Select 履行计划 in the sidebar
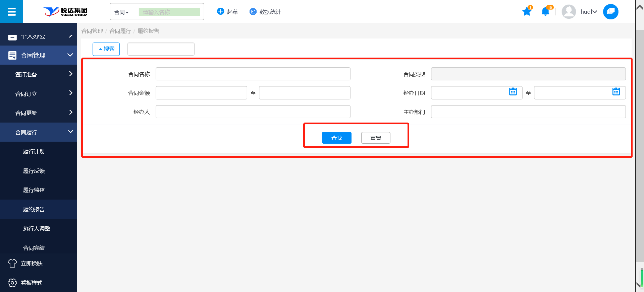The height and width of the screenshot is (292, 644). [x=34, y=152]
